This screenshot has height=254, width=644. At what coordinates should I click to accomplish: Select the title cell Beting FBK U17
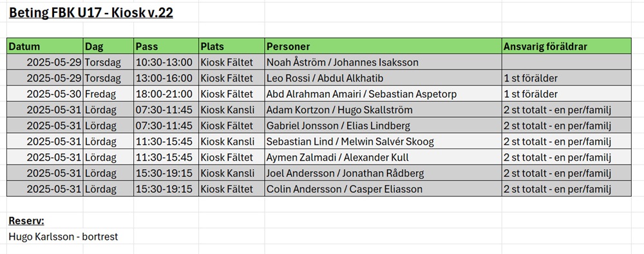(x=91, y=13)
